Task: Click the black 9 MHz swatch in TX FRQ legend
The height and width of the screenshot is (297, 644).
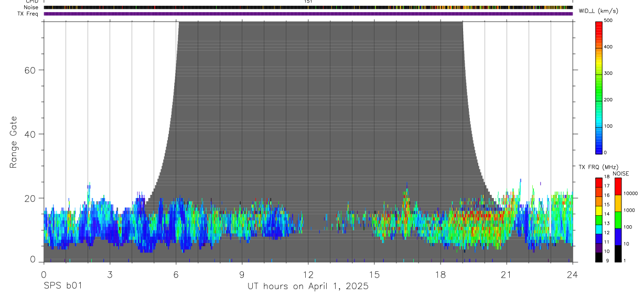Action: pyautogui.click(x=599, y=257)
